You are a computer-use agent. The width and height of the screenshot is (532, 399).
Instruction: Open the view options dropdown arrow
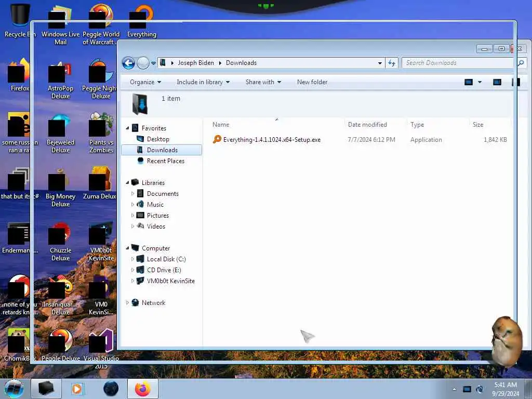tap(480, 82)
